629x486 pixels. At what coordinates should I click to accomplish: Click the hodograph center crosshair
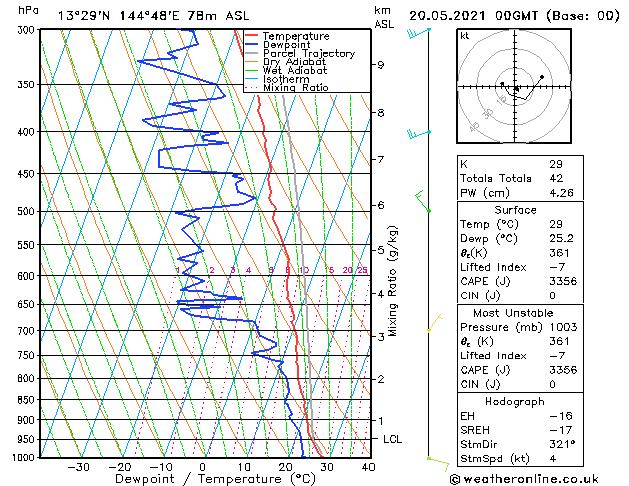(x=515, y=87)
